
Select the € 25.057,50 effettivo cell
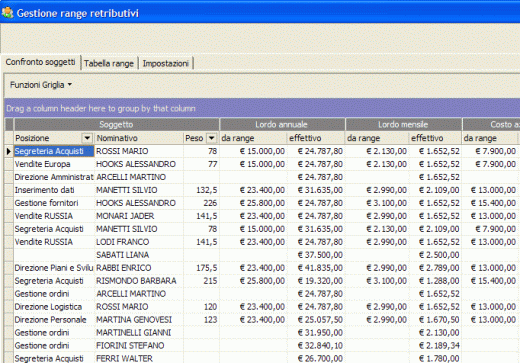click(316, 320)
